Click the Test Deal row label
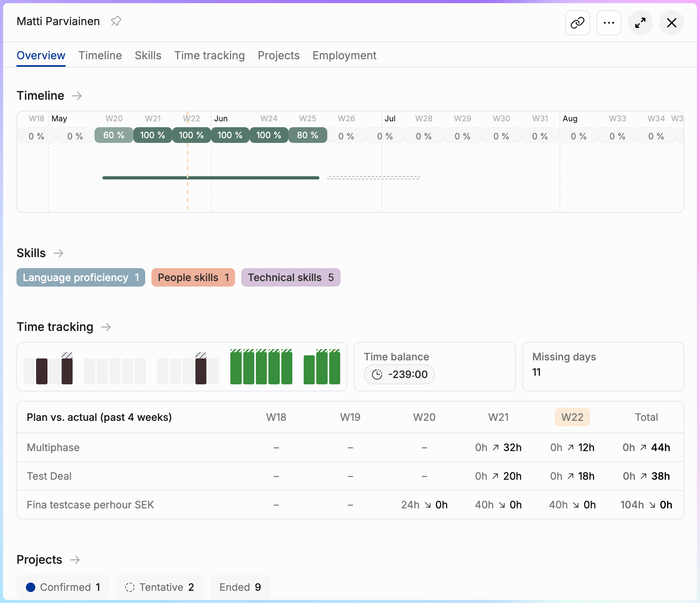 pos(49,476)
